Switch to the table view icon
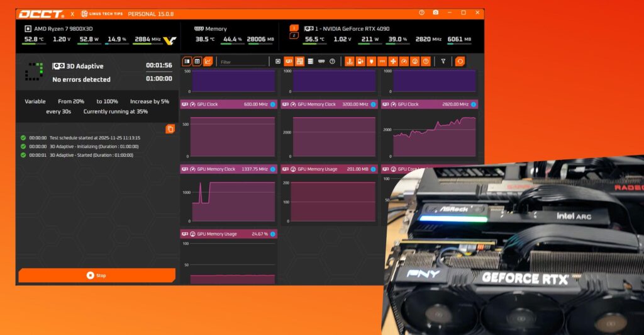This screenshot has width=644, height=335. click(197, 62)
